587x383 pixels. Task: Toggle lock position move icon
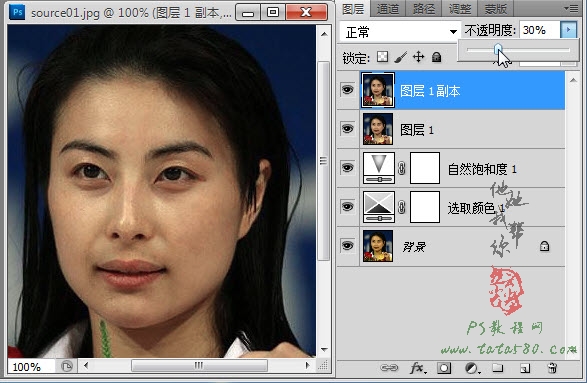pos(418,57)
